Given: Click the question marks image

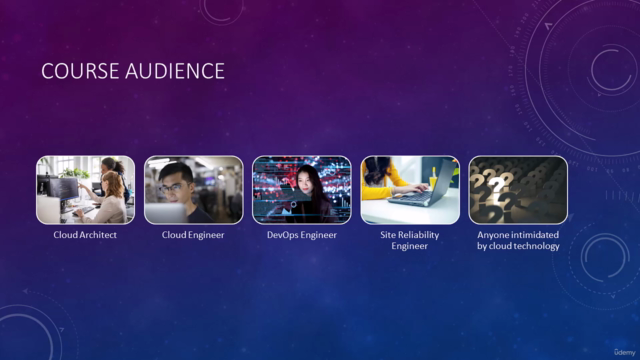Looking at the screenshot, I should coord(518,190).
